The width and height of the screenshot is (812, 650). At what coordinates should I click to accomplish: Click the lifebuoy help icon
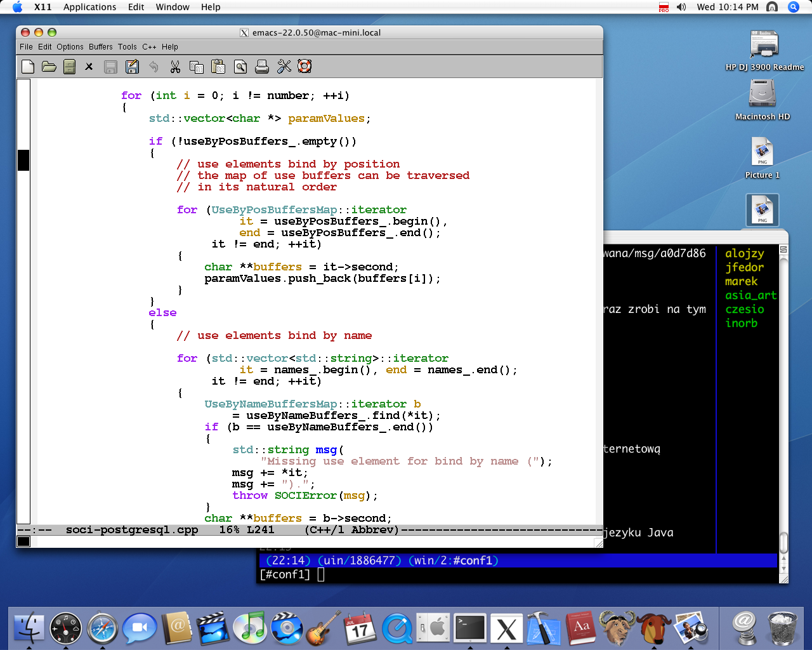[305, 67]
